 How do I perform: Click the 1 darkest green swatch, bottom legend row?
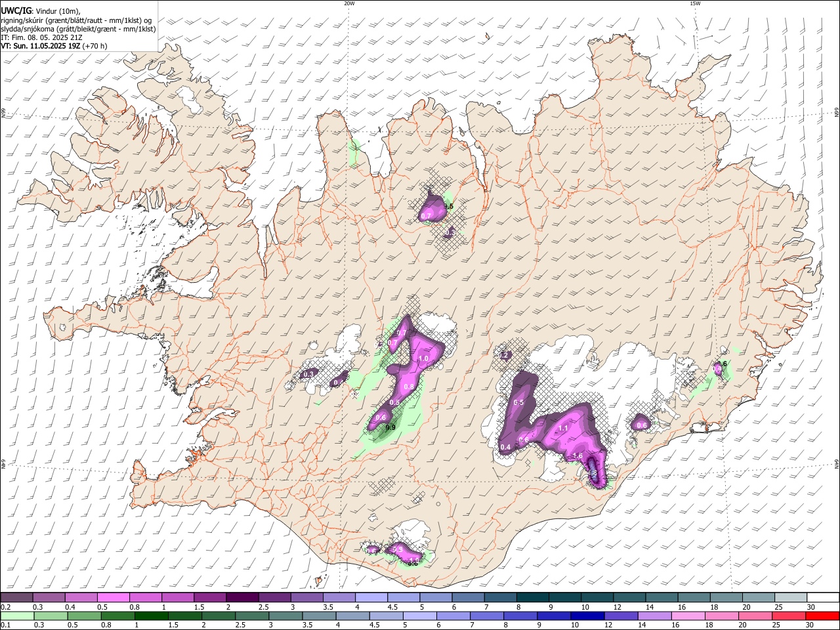[x=151, y=616]
